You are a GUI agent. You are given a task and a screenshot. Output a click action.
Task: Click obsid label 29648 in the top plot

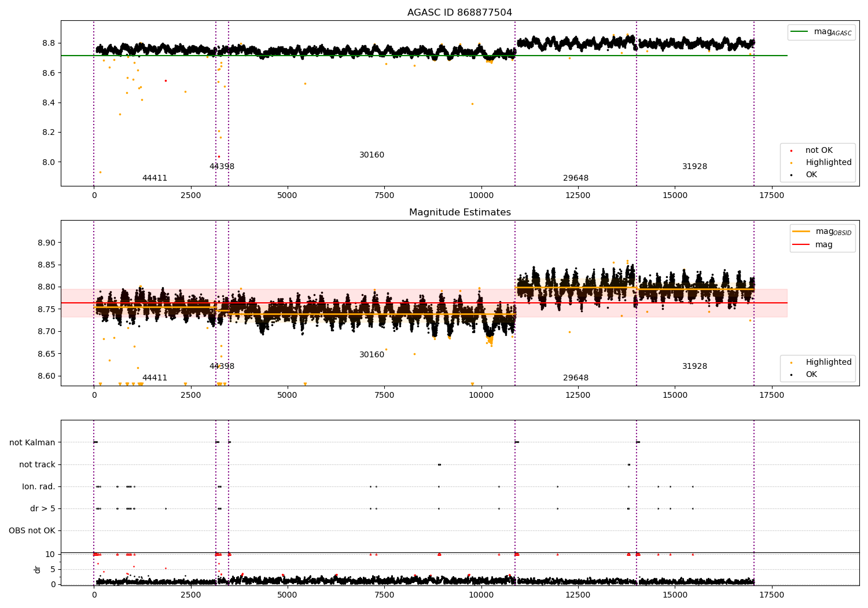click(576, 178)
